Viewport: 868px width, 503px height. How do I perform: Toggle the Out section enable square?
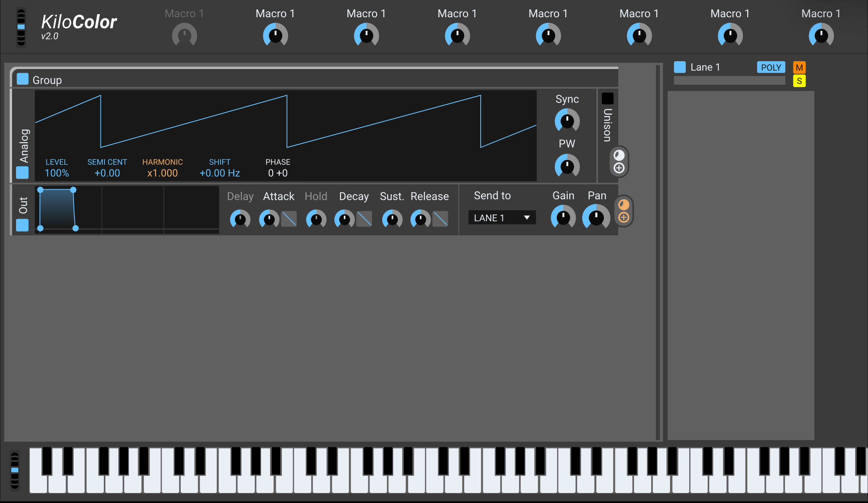tap(22, 225)
